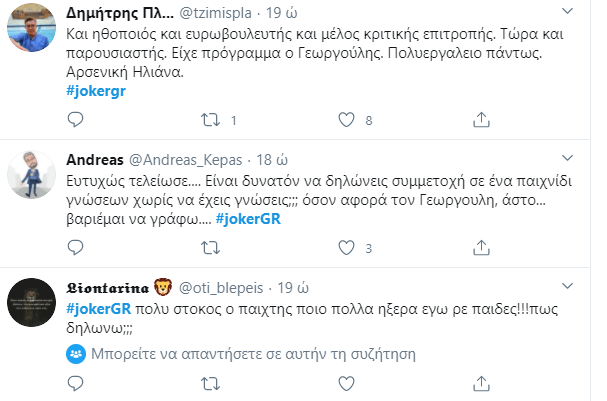Open the Liontarina dark avatar
This screenshot has height=401, width=607.
(x=31, y=302)
